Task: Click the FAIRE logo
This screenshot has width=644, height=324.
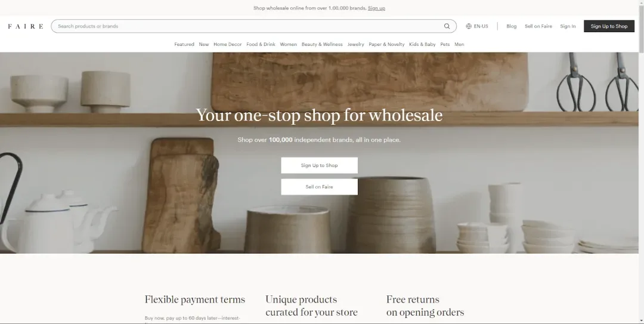Action: (x=26, y=26)
